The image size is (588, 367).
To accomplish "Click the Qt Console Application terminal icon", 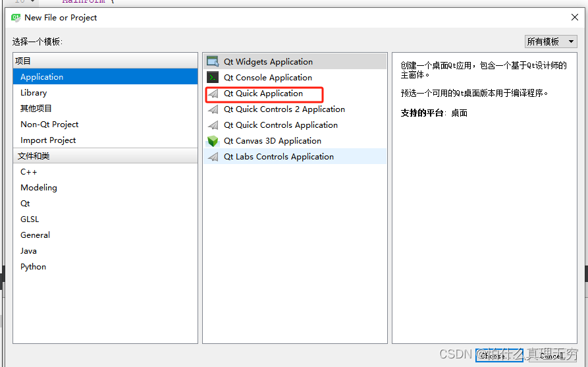I will pyautogui.click(x=213, y=77).
